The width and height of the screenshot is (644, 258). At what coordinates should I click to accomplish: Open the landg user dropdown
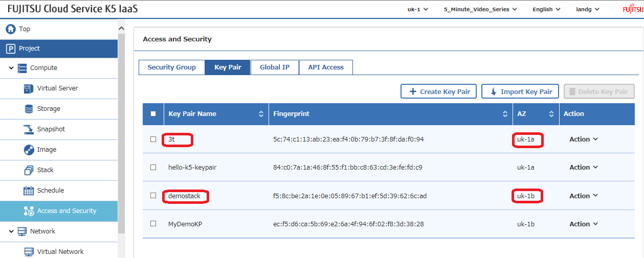588,9
